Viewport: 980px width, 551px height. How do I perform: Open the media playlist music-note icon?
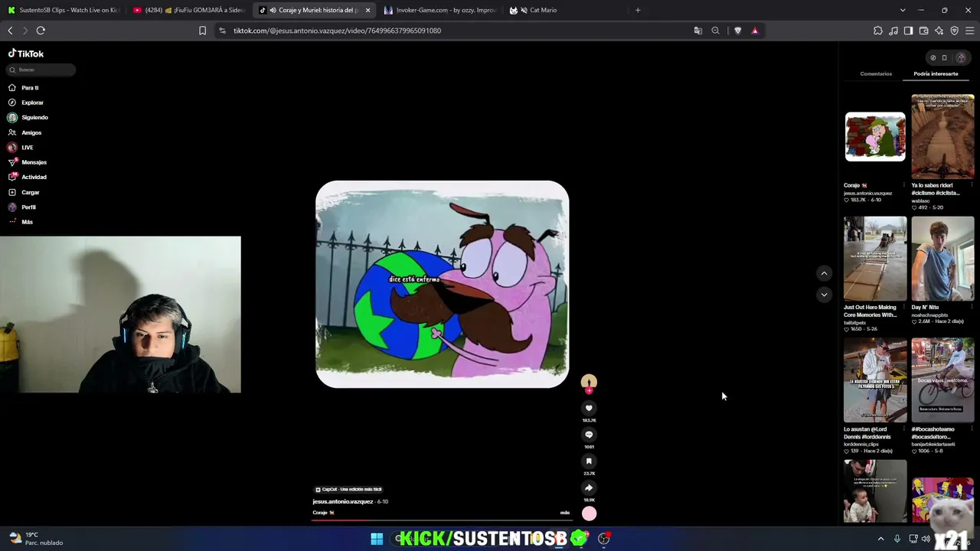pyautogui.click(x=893, y=31)
